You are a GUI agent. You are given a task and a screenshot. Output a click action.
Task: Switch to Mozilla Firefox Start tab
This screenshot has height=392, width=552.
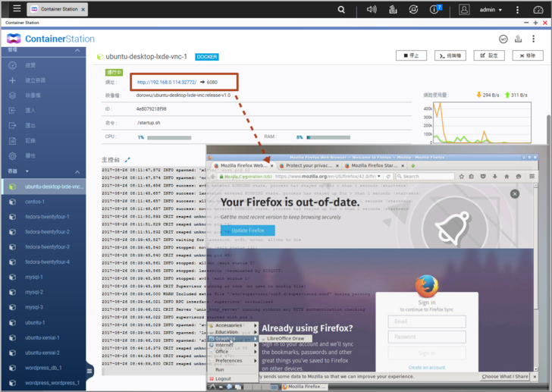(x=375, y=165)
